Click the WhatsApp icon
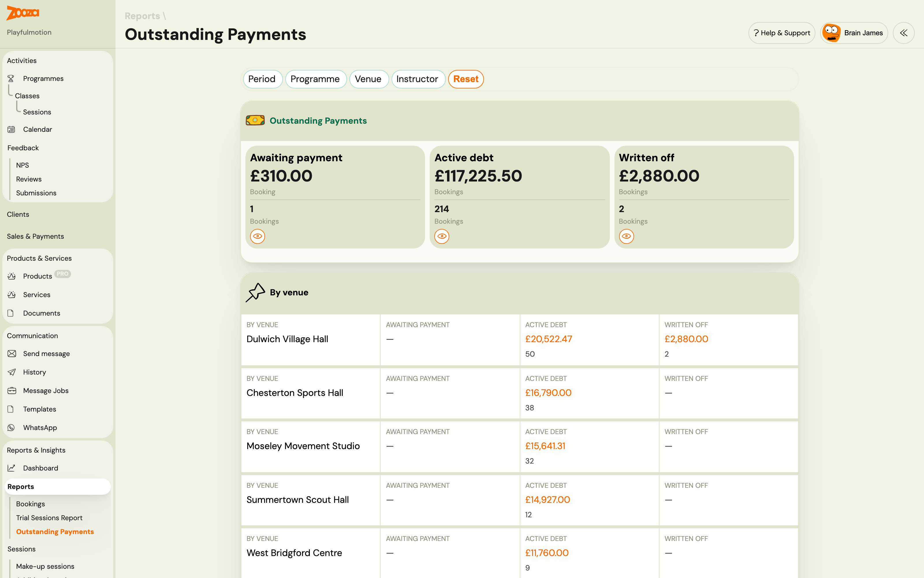Screen dimensions: 924x578 click(x=11, y=427)
